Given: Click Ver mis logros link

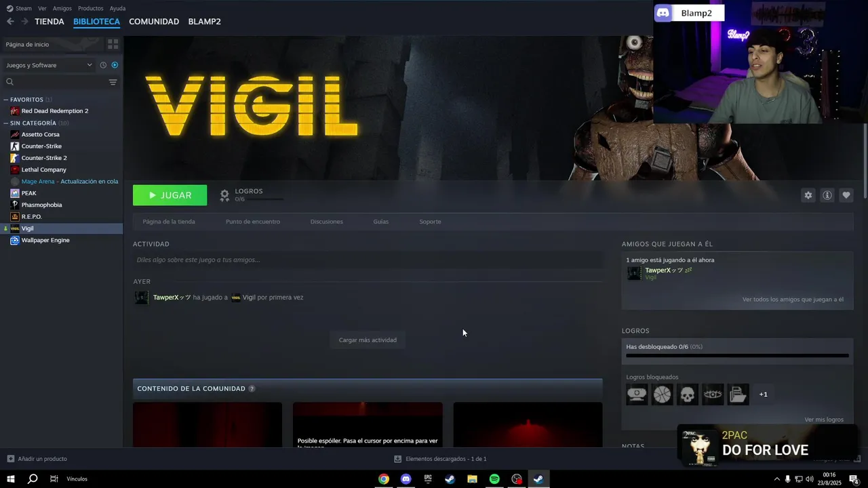Looking at the screenshot, I should point(824,420).
